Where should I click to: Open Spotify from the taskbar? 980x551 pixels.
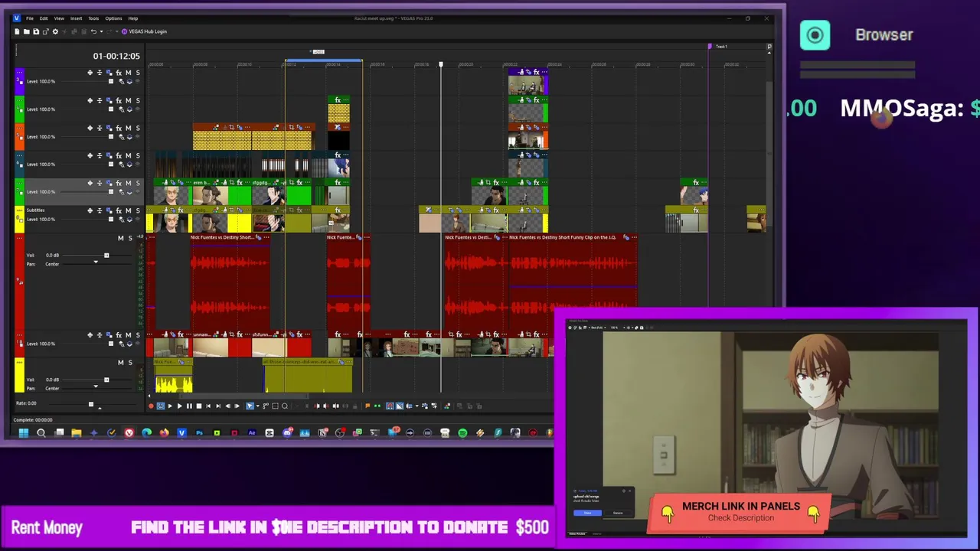tap(462, 433)
